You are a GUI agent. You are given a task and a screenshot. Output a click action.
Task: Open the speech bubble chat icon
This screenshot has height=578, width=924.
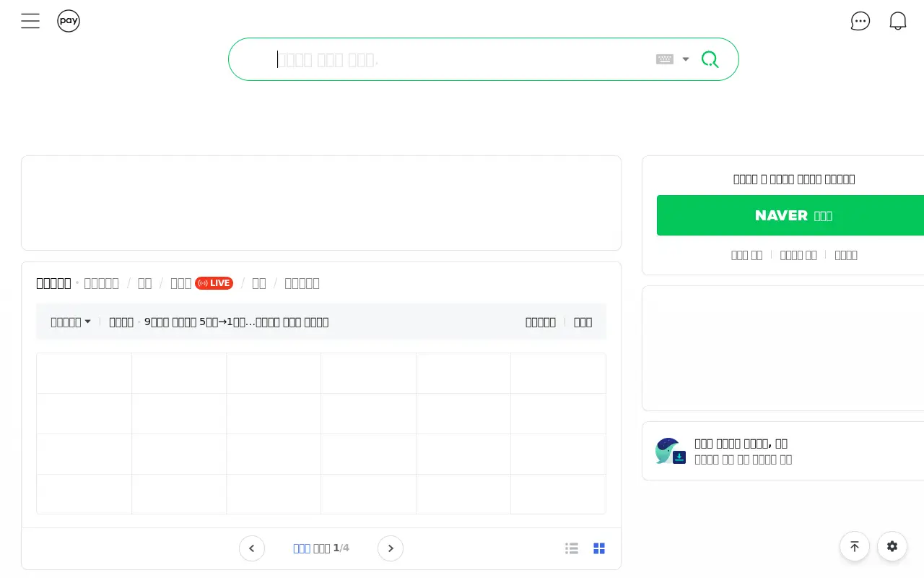(x=860, y=21)
